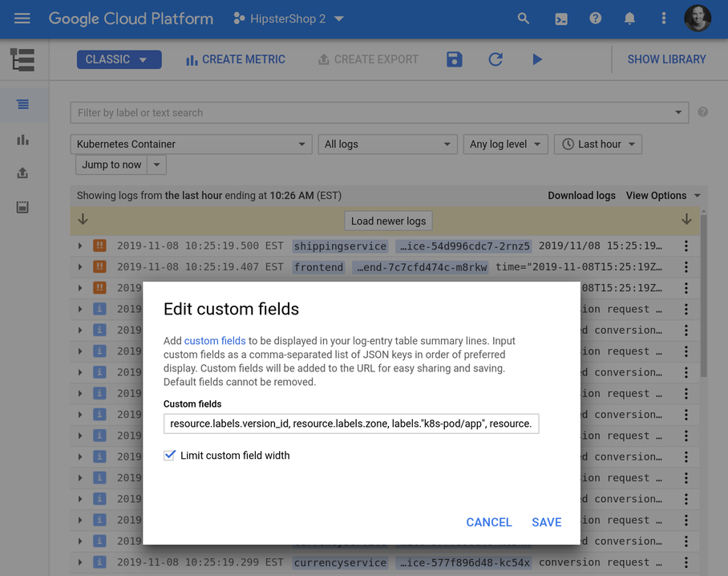The height and width of the screenshot is (576, 728).
Task: Open row menu for frontend log entry
Action: 686,267
